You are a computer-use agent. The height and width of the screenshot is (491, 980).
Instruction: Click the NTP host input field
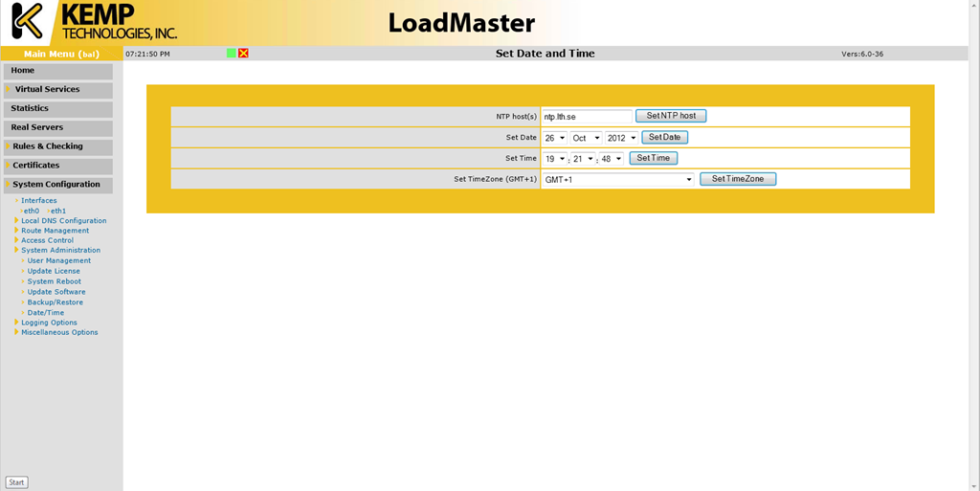point(587,116)
